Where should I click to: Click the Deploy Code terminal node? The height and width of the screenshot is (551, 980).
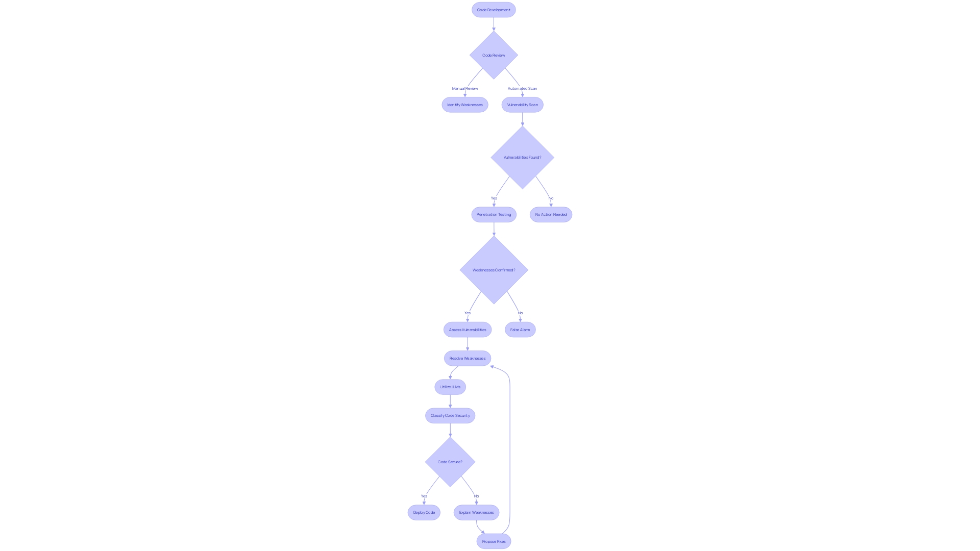coord(423,512)
